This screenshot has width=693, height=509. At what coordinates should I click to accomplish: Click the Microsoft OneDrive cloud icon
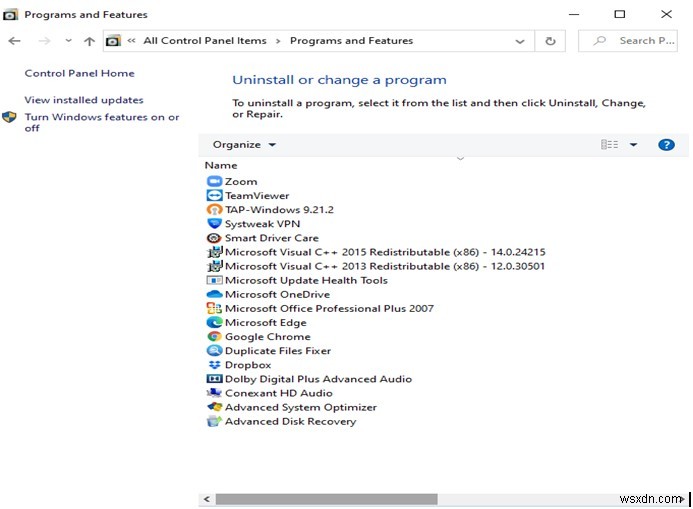[x=214, y=294]
